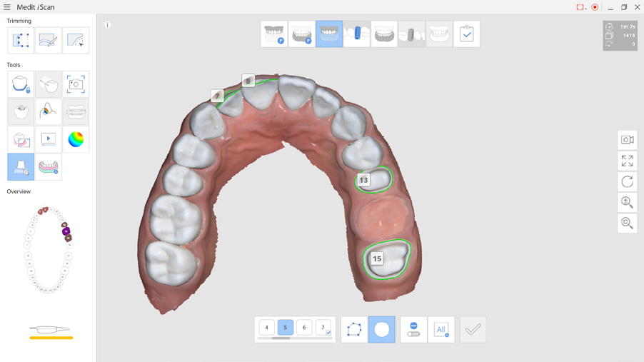This screenshot has width=644, height=362.
Task: Select tooth number 4 button
Action: (266, 328)
